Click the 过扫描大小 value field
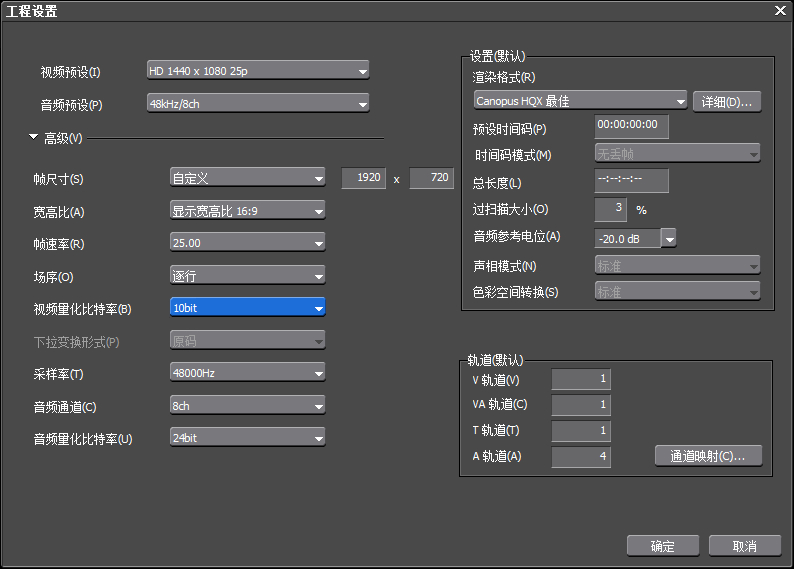794x569 pixels. point(611,209)
